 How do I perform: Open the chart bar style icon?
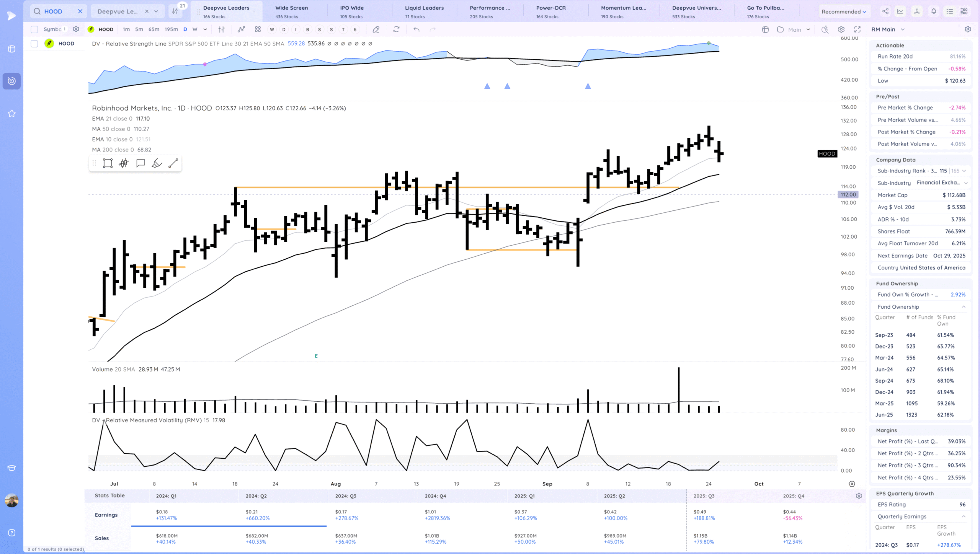point(221,29)
